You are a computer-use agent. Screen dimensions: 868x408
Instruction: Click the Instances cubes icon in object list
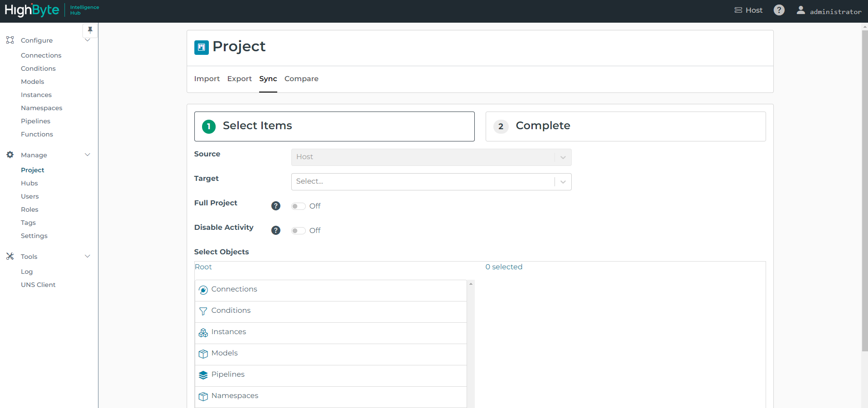pyautogui.click(x=203, y=333)
